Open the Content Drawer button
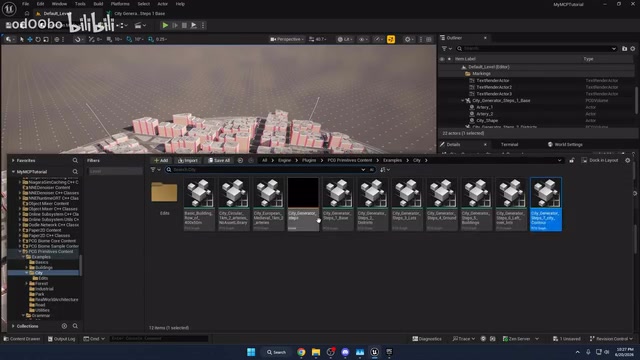This screenshot has width=640, height=360. click(x=22, y=339)
